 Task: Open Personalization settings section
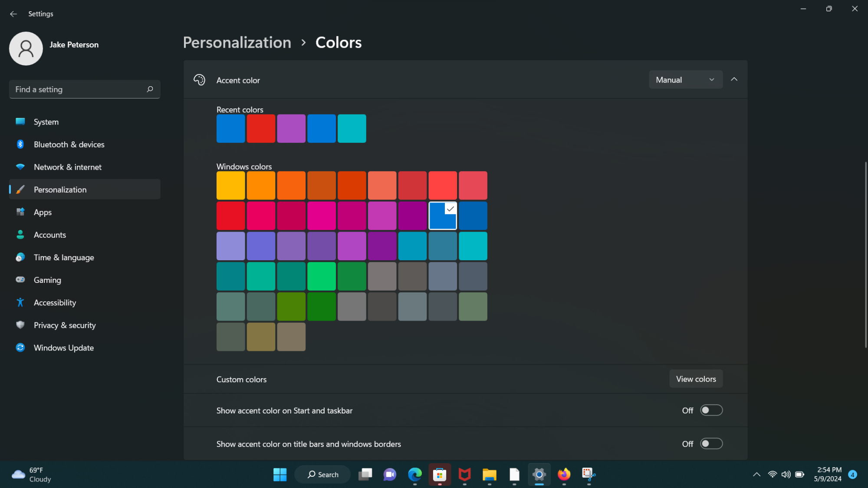[x=59, y=189]
